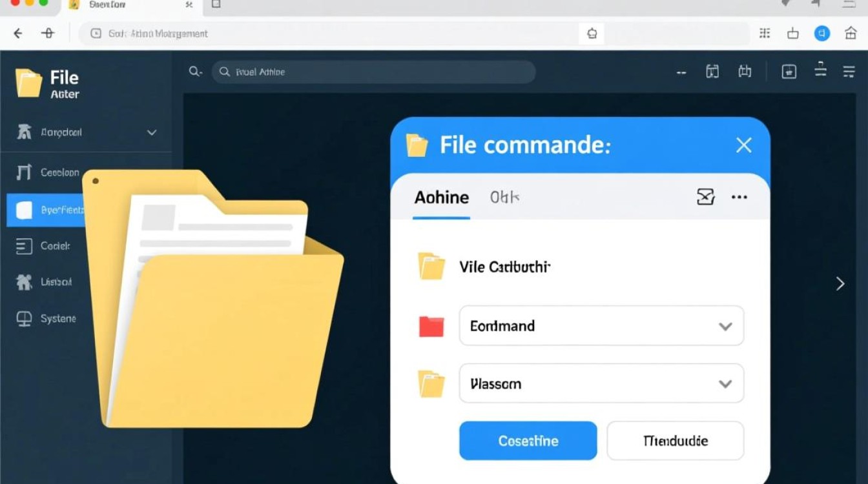The image size is (868, 484).
Task: Click the home icon in browser toolbar
Action: click(851, 34)
